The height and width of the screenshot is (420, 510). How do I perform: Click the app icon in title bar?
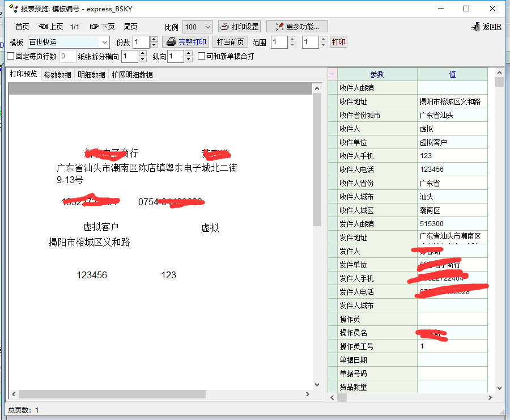12,9
